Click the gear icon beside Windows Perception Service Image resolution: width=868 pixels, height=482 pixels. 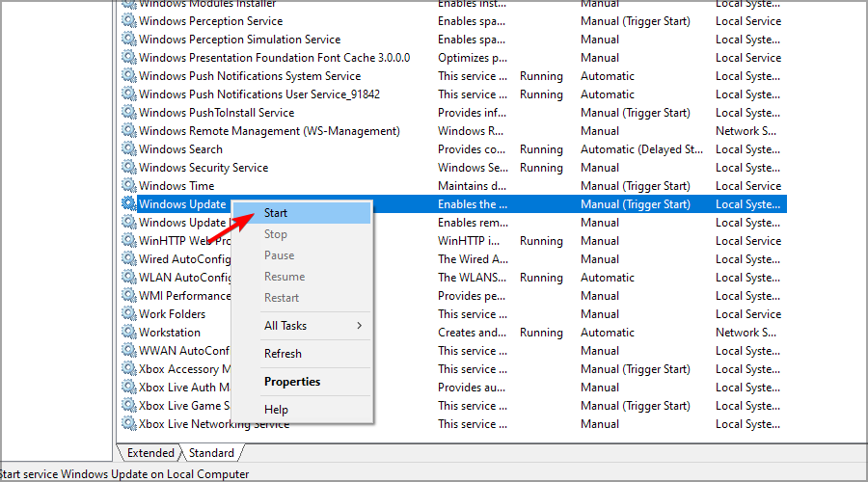click(x=129, y=20)
